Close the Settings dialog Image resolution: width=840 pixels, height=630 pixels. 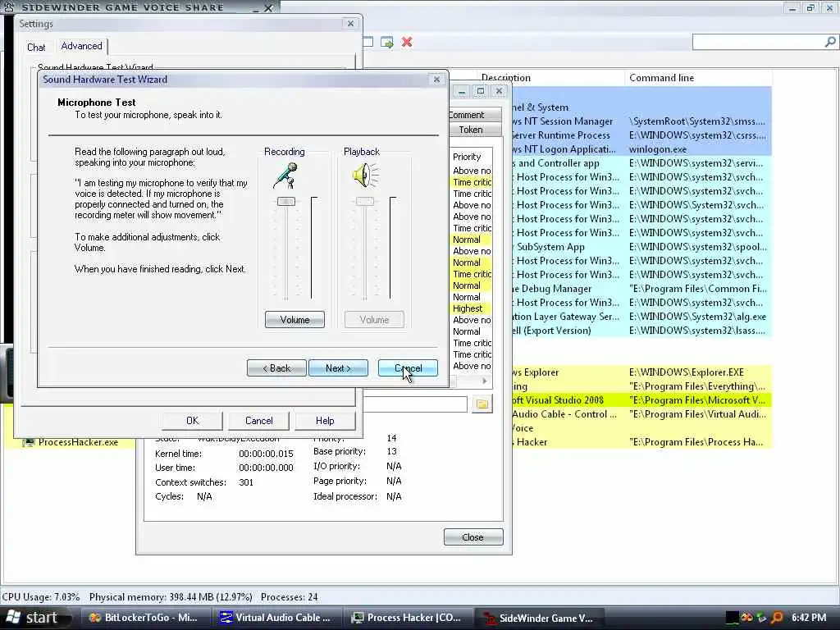pyautogui.click(x=350, y=24)
